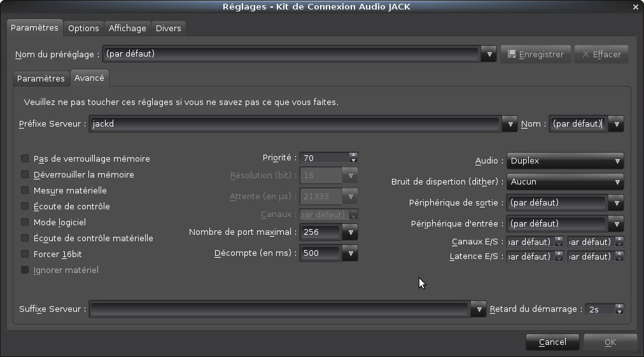Viewport: 644px width, 357px height.
Task: Open the Divers tab
Action: click(169, 29)
